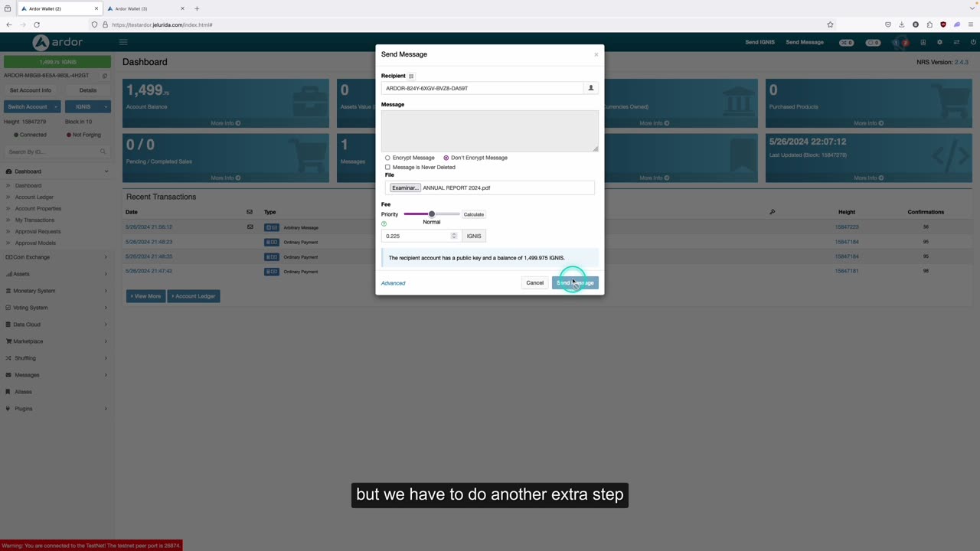Screen dimensions: 980x551
Task: Switch to Ardor Wallet (3) browser tab
Action: pos(145,8)
